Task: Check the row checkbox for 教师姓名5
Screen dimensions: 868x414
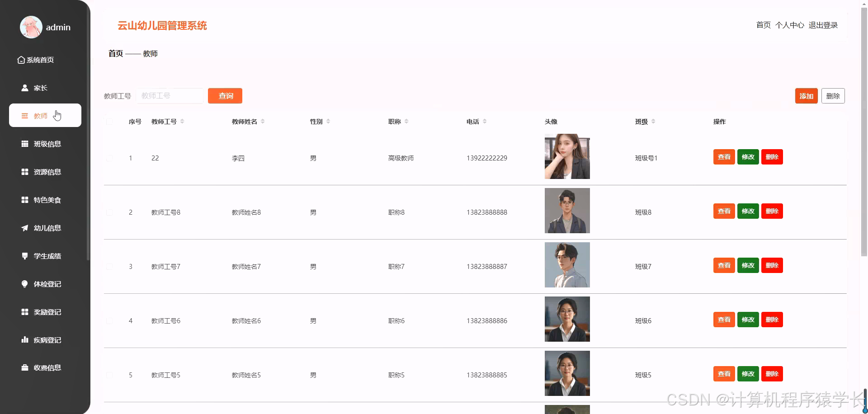Action: [109, 375]
